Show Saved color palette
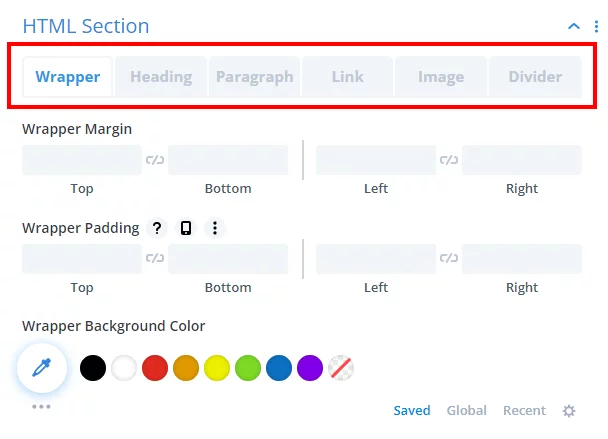608x439 pixels. (x=412, y=410)
